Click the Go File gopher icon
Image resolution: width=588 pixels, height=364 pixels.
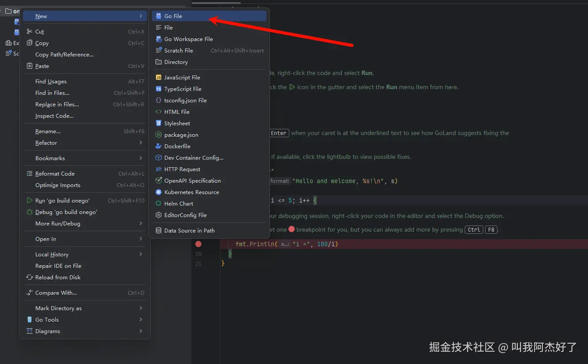click(159, 16)
